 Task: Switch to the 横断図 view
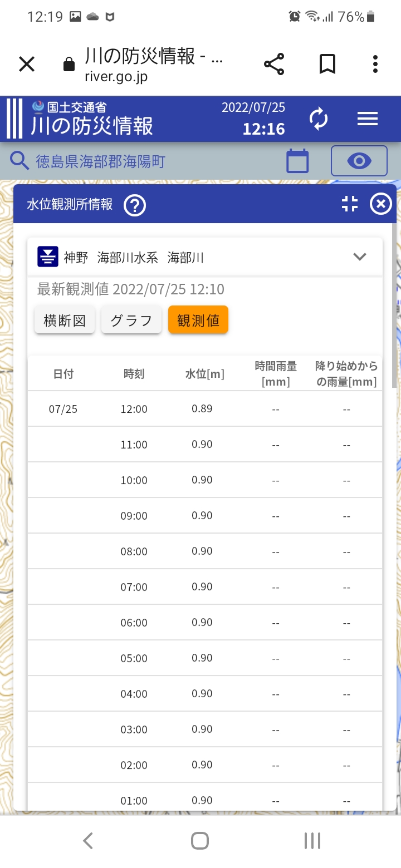65,320
